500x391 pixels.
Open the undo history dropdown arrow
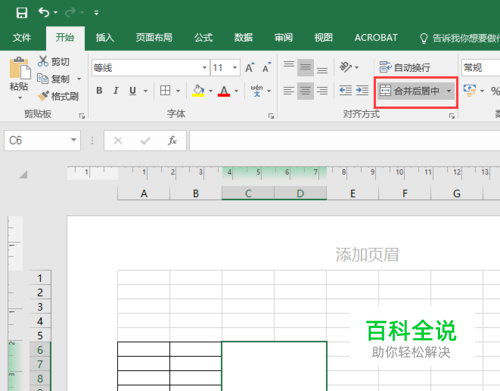(56, 13)
